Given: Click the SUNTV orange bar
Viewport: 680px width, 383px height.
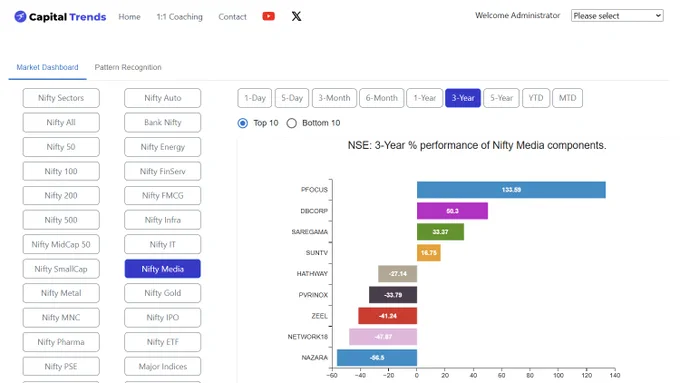Looking at the screenshot, I should coord(429,253).
